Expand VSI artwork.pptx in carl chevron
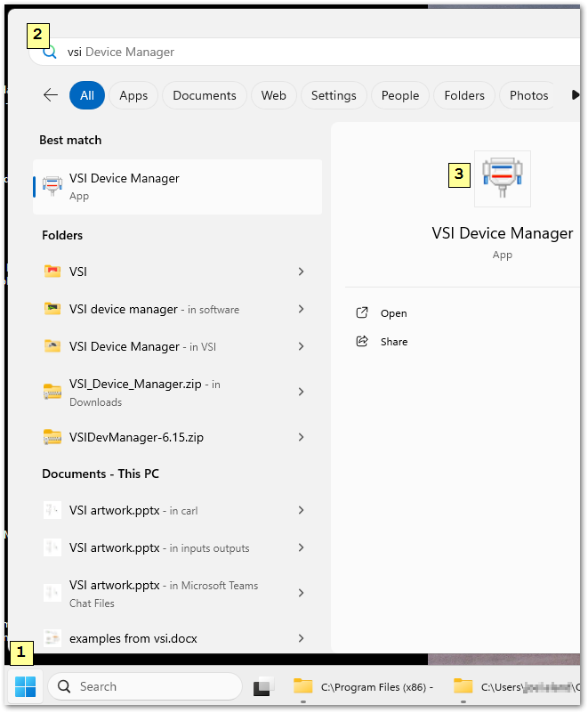 (x=301, y=510)
